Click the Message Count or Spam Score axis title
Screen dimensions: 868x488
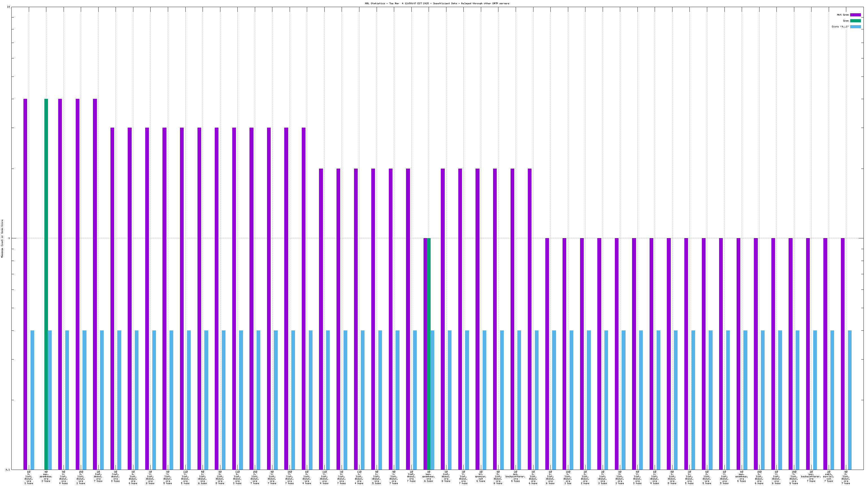click(x=2, y=238)
